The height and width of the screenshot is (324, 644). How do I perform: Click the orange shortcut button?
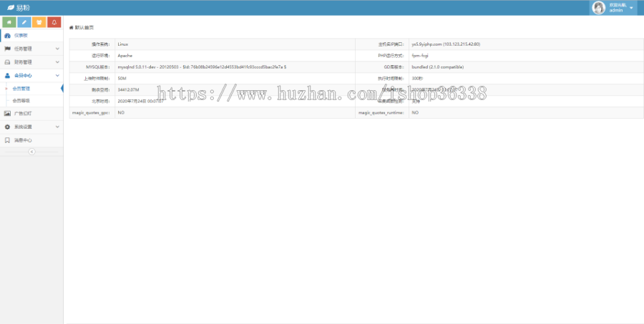pyautogui.click(x=39, y=22)
